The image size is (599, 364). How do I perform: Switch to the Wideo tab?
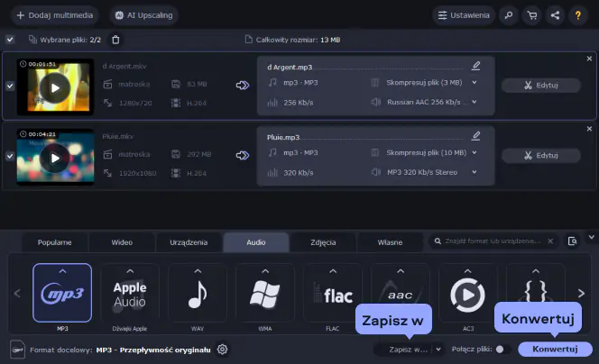pos(122,242)
